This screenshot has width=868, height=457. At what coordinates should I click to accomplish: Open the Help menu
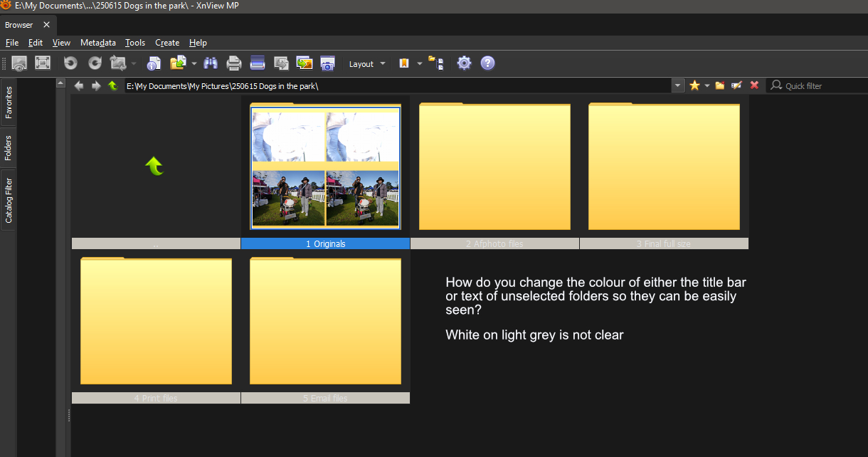198,43
